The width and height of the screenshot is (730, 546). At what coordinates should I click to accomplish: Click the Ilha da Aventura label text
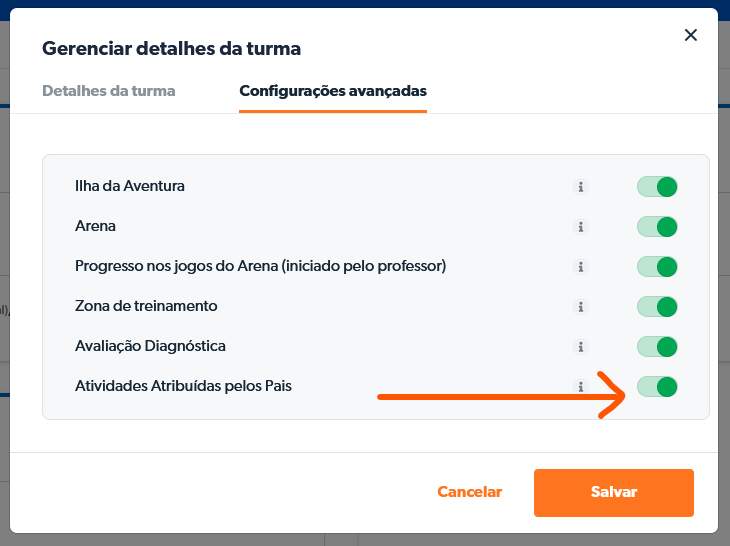[x=129, y=186]
